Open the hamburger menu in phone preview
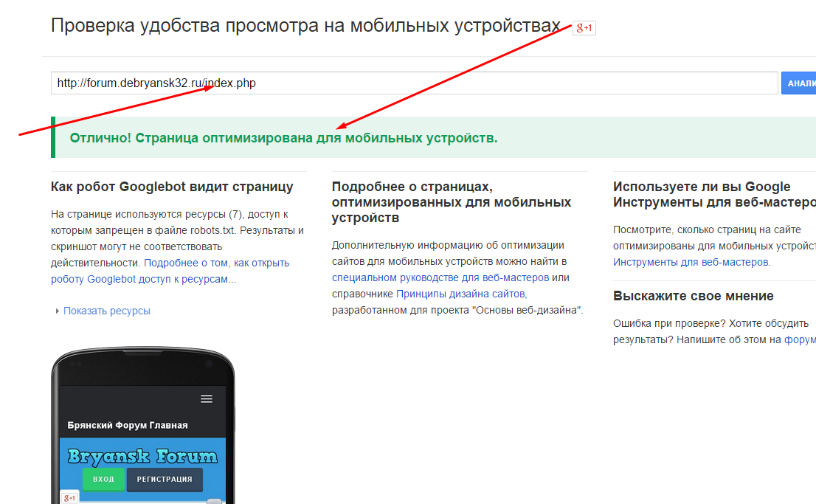This screenshot has height=504, width=816. tap(207, 398)
